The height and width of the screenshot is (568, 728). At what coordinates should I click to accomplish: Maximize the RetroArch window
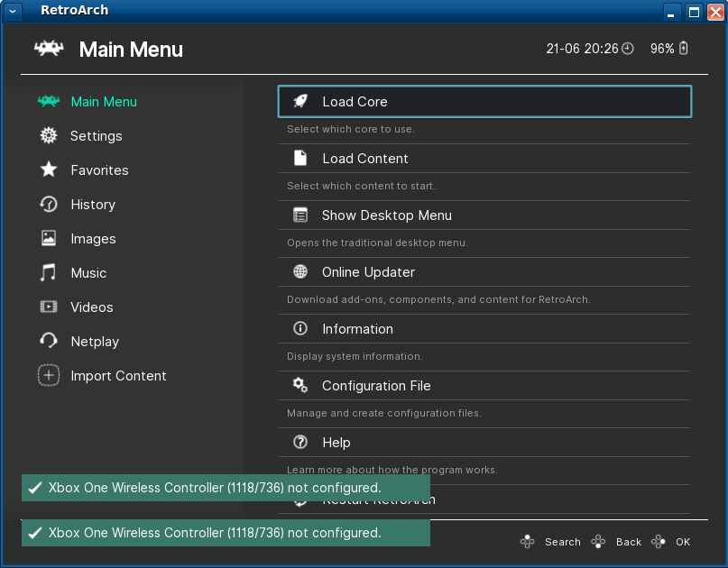(x=694, y=12)
